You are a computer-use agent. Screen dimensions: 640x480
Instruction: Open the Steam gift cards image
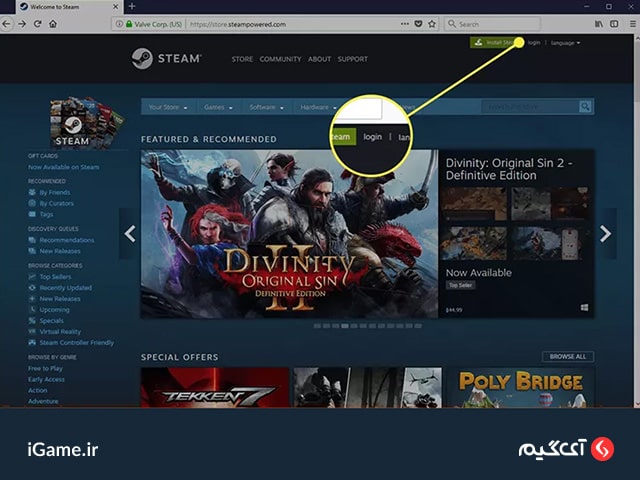87,122
